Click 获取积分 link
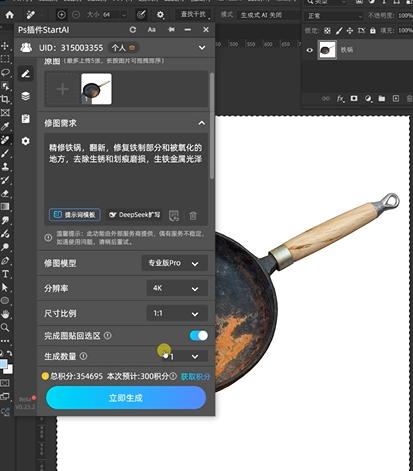This screenshot has width=413, height=471. pos(195,376)
